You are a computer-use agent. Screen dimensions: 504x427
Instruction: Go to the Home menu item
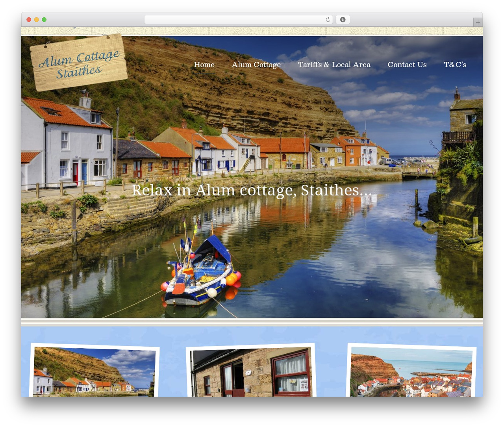(x=204, y=65)
